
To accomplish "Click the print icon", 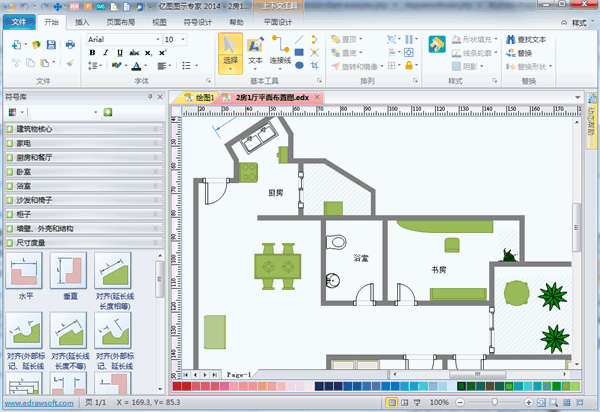I will 70,45.
